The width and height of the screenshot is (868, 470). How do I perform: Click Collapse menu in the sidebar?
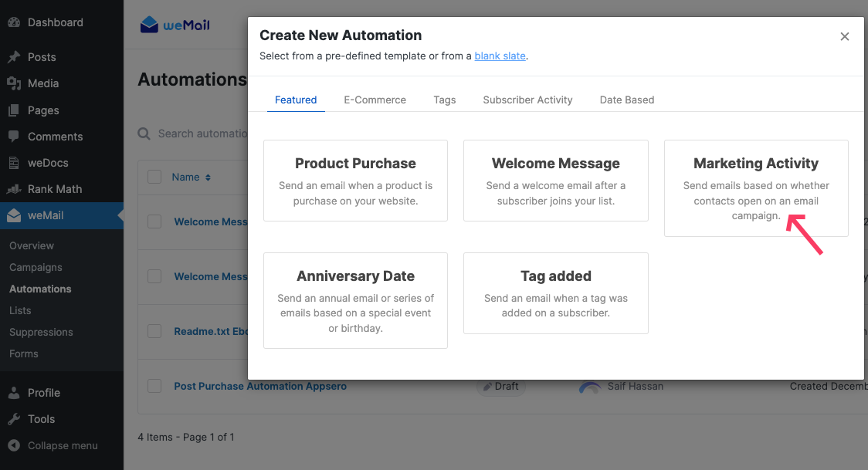click(x=62, y=445)
